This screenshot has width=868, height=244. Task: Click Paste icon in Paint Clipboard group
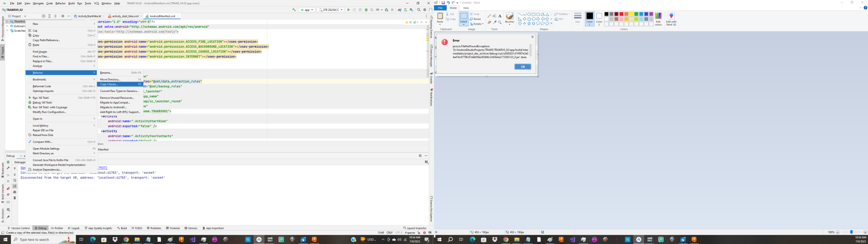440,16
